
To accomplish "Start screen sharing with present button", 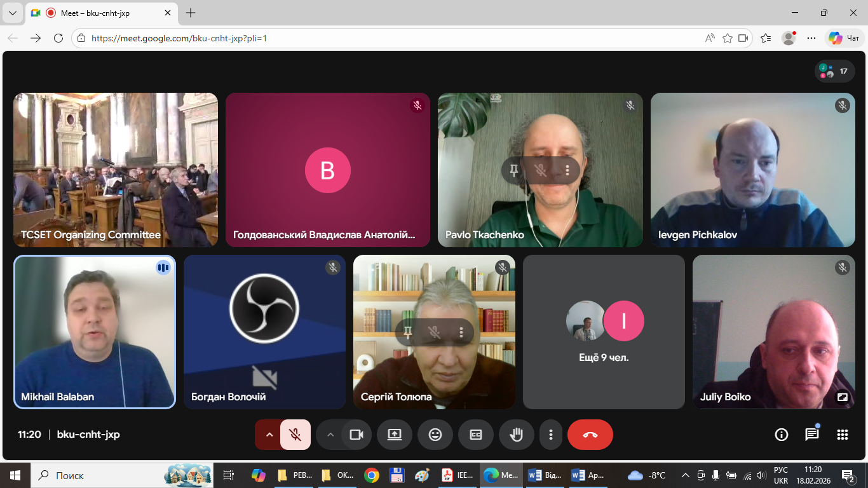I will pos(394,435).
